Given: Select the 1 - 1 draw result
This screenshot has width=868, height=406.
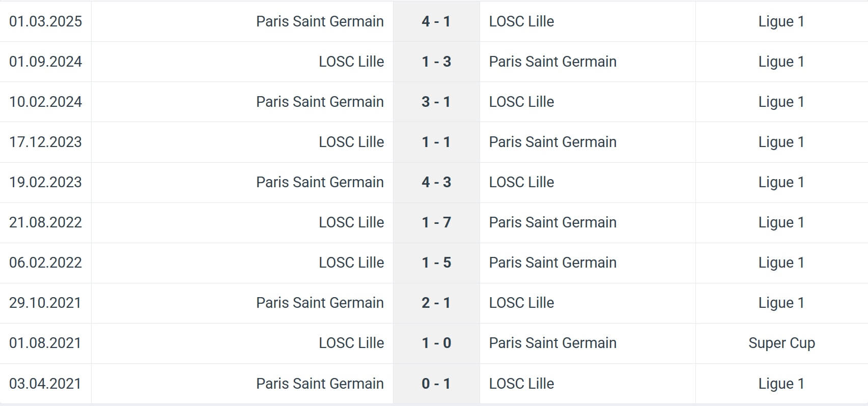Looking at the screenshot, I should tap(436, 142).
